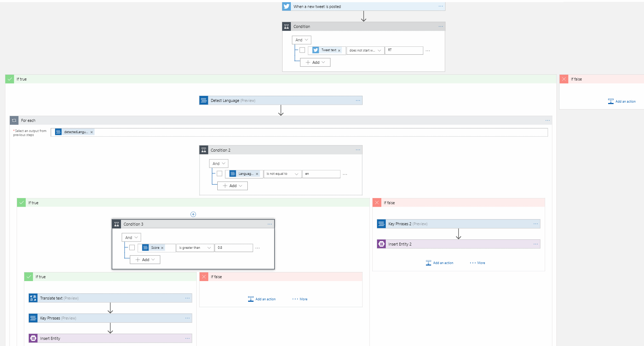Click the Insert Entity action icon
The height and width of the screenshot is (346, 644).
pyautogui.click(x=33, y=338)
